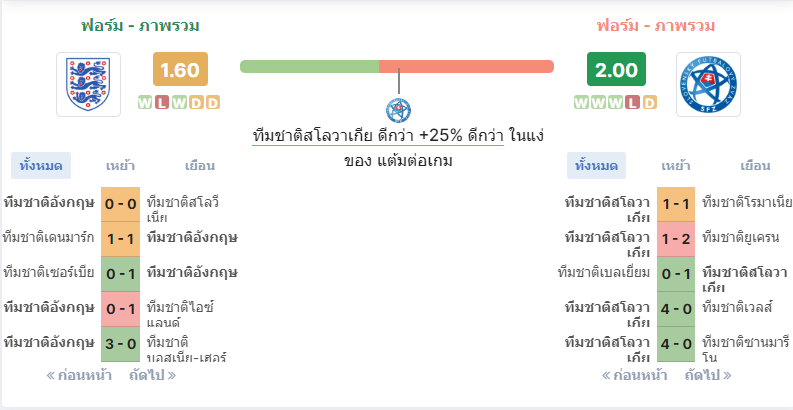Go to ก่อนหน้า in Slovakia's match list
Image resolution: width=793 pixels, height=410 pixels.
634,376
